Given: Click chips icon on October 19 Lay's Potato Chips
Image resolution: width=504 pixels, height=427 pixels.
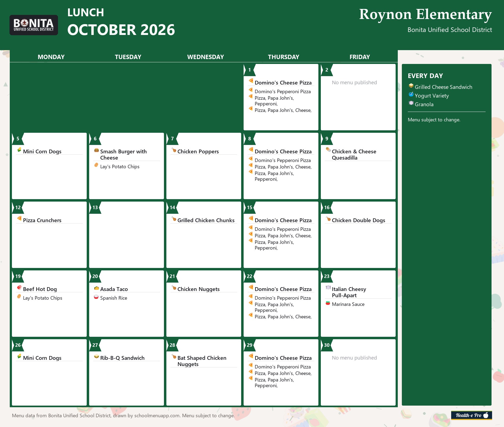Looking at the screenshot, I should pyautogui.click(x=19, y=296).
